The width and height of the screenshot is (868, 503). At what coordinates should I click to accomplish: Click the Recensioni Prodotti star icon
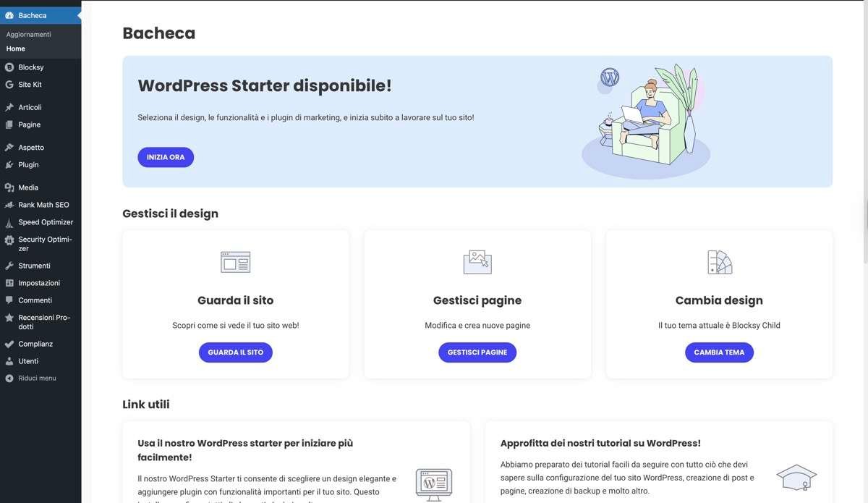[x=9, y=318]
